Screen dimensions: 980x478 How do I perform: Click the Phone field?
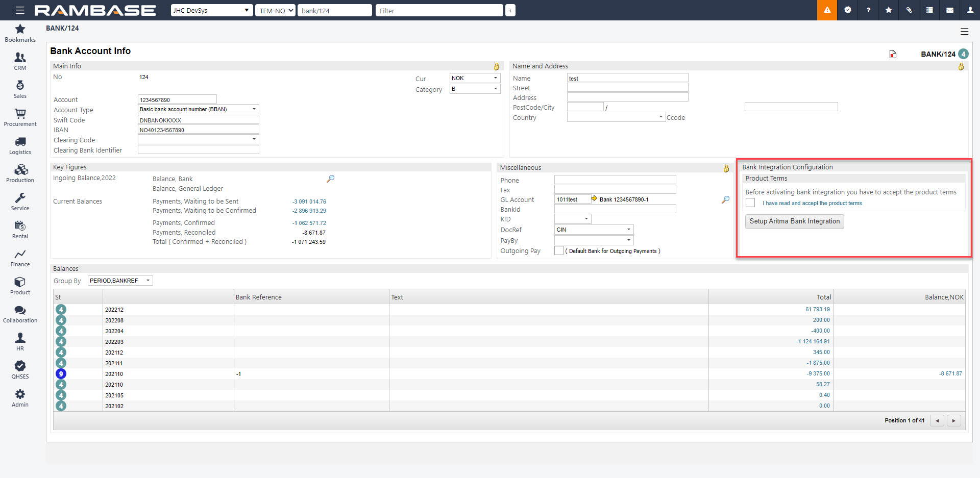[615, 180]
